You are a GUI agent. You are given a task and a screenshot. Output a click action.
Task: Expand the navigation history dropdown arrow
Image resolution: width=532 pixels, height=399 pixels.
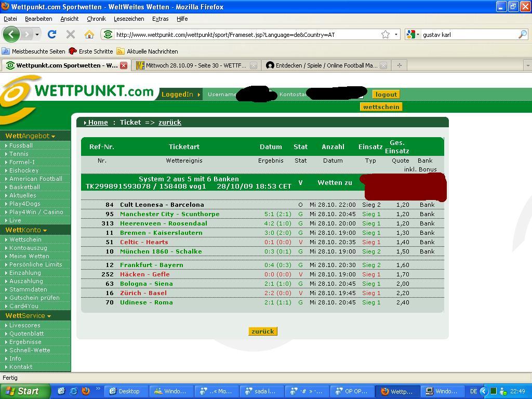pyautogui.click(x=37, y=34)
